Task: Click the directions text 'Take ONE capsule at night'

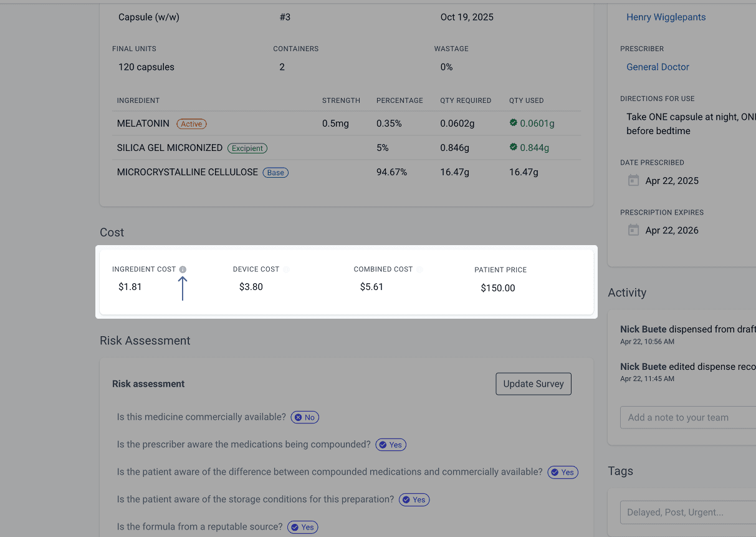Action: pos(691,117)
